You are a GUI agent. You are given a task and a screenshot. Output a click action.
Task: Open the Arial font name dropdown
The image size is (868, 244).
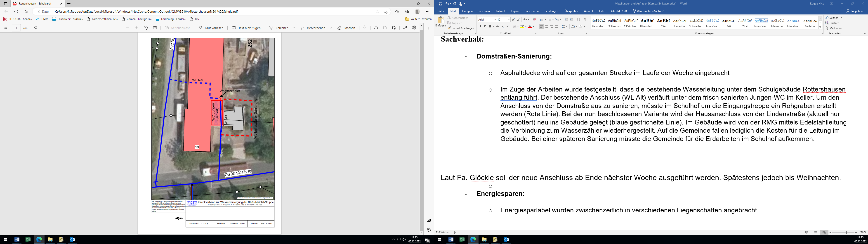[495, 20]
